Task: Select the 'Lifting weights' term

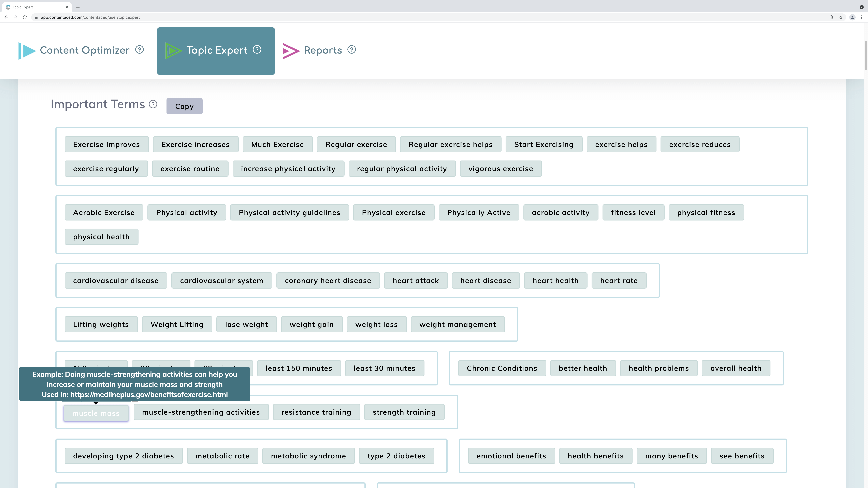Action: (x=101, y=324)
